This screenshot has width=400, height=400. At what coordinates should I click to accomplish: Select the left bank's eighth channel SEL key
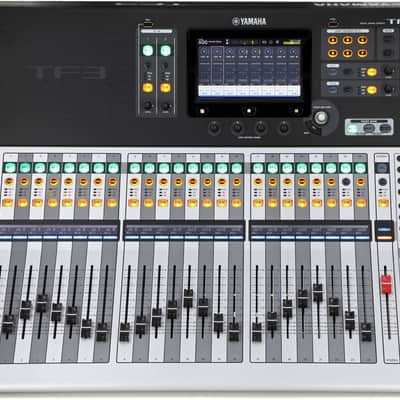[113, 168]
